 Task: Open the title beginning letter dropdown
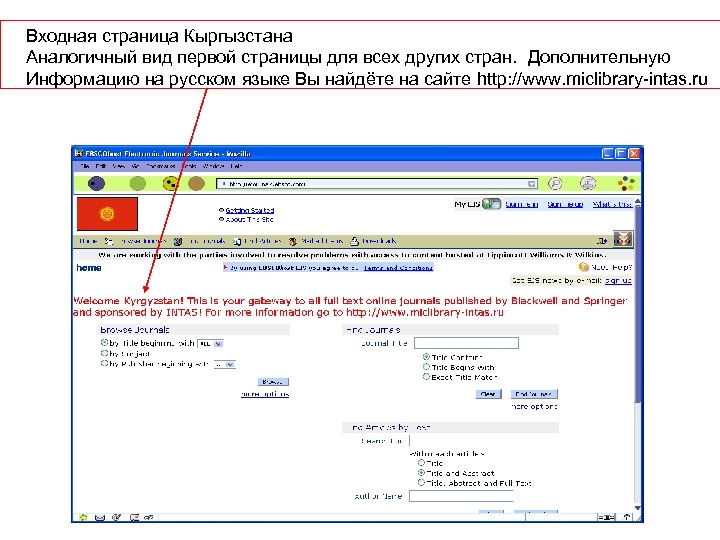[x=210, y=343]
